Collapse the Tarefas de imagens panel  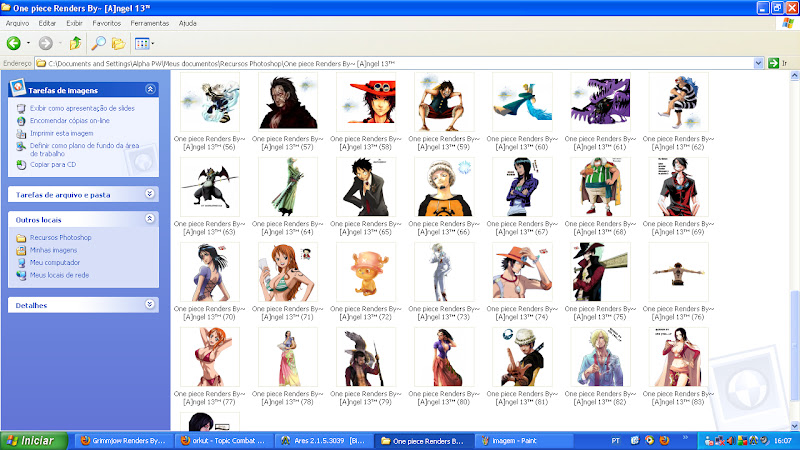[x=150, y=89]
